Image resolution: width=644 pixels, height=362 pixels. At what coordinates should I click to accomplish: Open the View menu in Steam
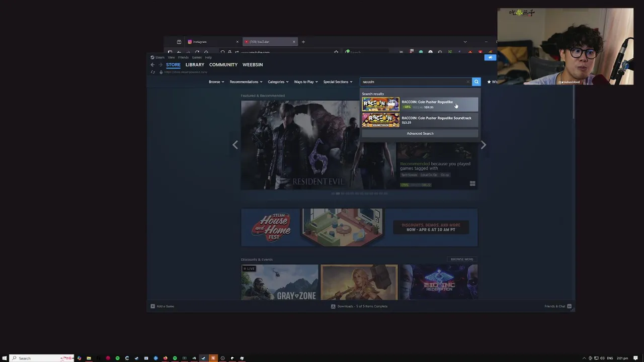pos(171,57)
